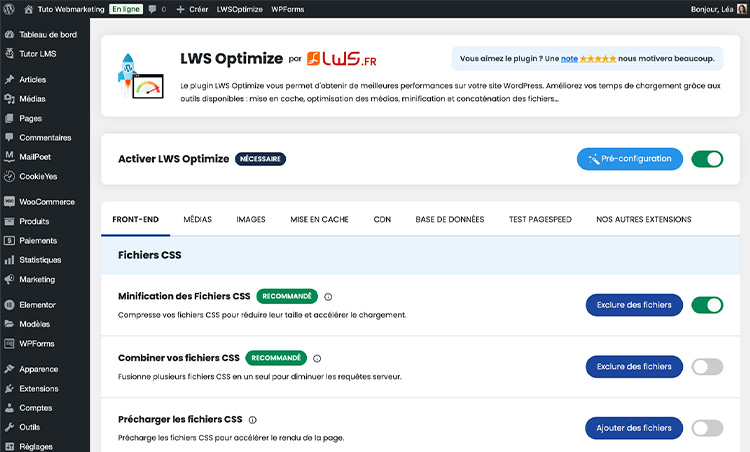The image size is (750, 452).
Task: Click the Modèles folder icon
Action: pos(10,324)
